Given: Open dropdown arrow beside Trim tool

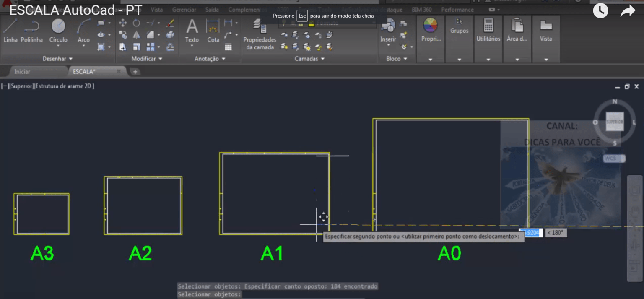Looking at the screenshot, I should [x=158, y=23].
